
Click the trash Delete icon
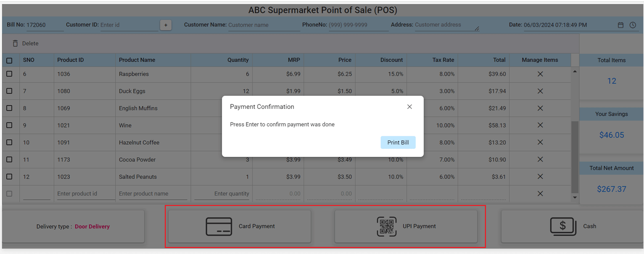click(16, 43)
